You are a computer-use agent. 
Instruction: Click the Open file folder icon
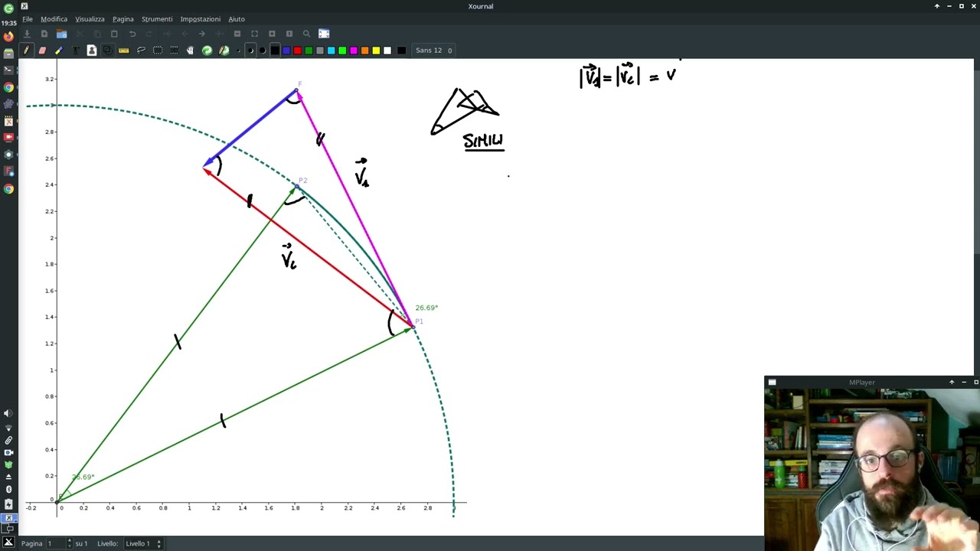pyautogui.click(x=61, y=34)
